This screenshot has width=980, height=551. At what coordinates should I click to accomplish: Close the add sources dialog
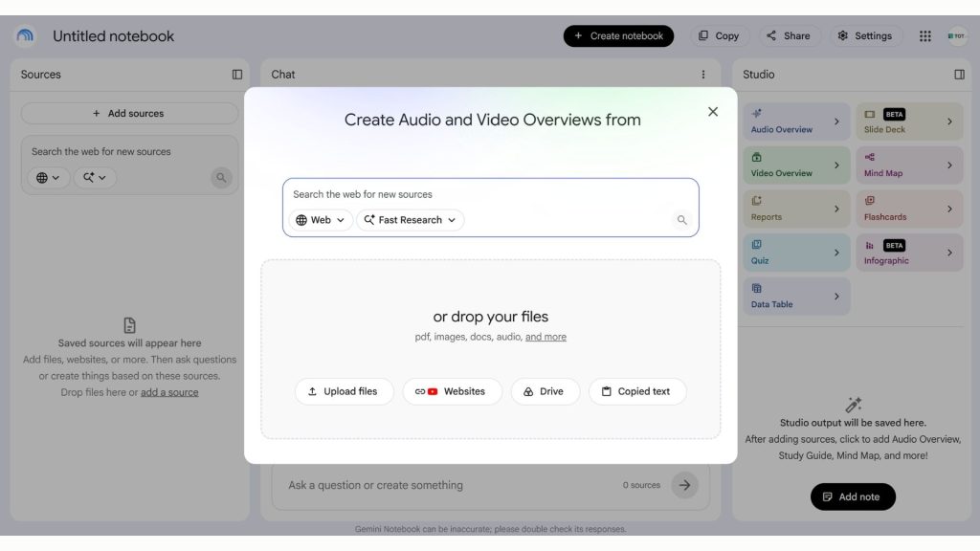click(x=712, y=112)
